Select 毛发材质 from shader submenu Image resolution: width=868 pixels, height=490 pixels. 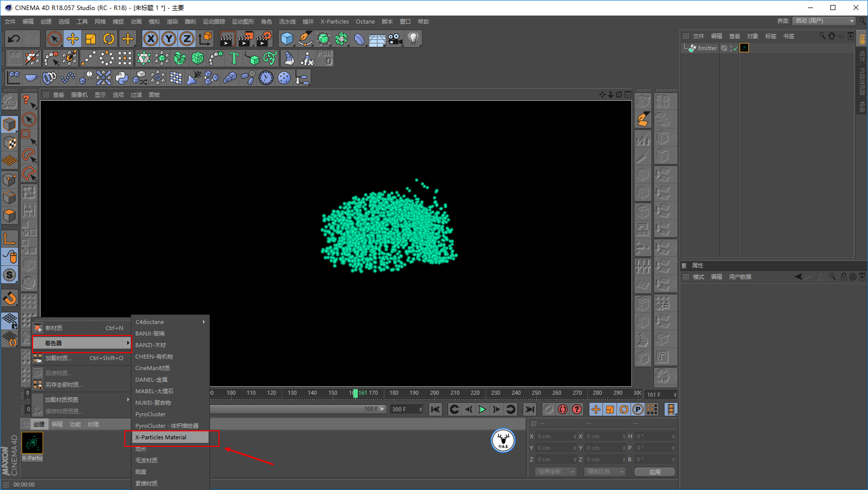[171, 460]
